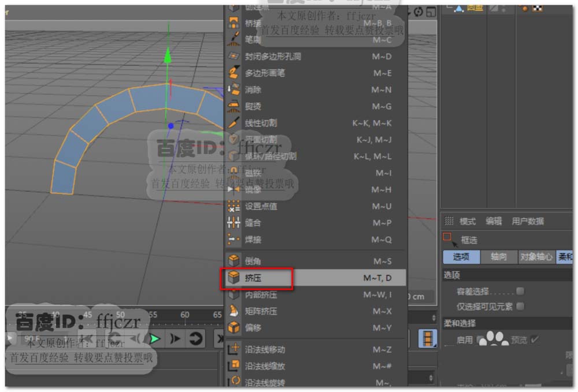Click the attribute manager grip dots icon
Image resolution: width=578 pixels, height=392 pixels.
[449, 221]
